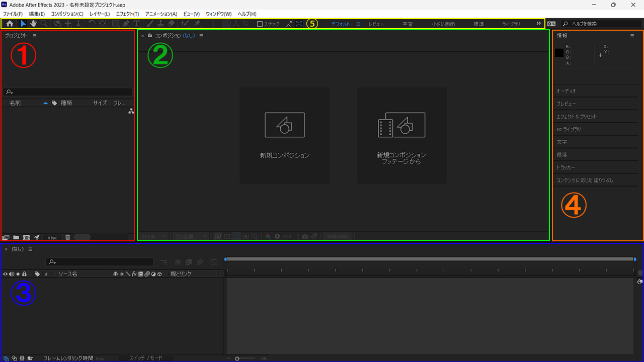Viewport: 644px width, 362px height.
Task: Click the composition lock icon in viewer tab
Action: (x=150, y=36)
